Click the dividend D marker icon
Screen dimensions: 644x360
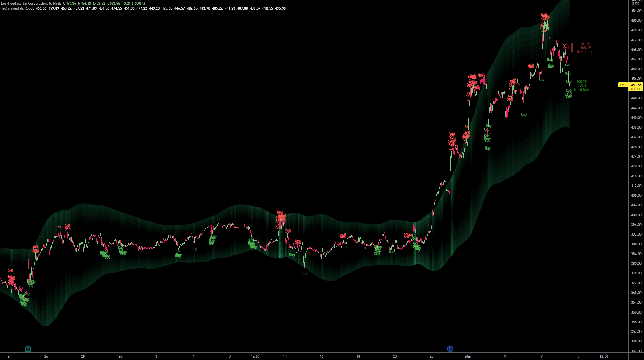(x=450, y=348)
